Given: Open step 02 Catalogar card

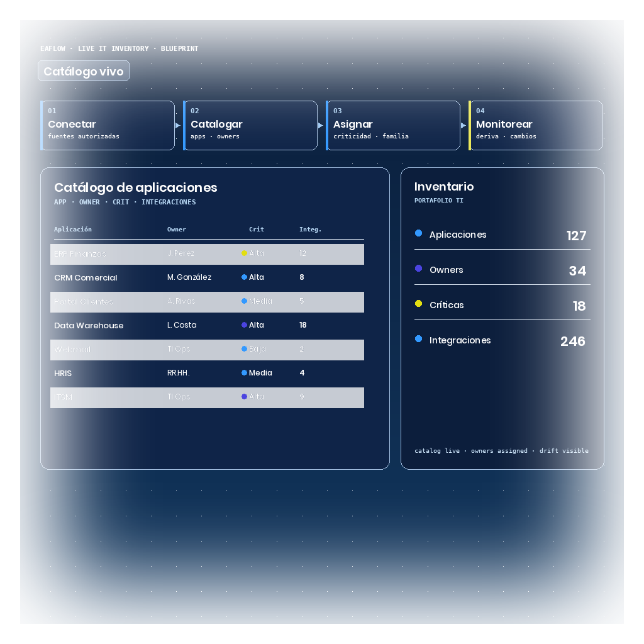Looking at the screenshot, I should 250,126.
